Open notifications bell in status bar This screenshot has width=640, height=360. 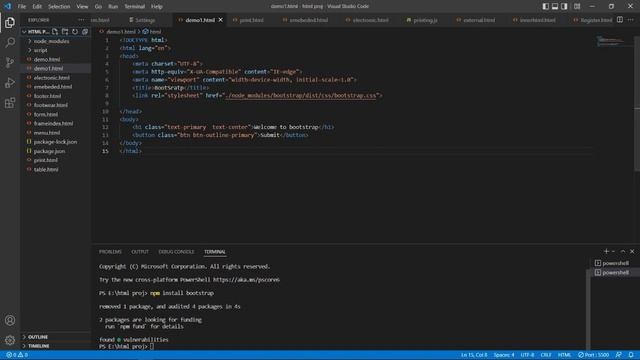[x=631, y=355]
